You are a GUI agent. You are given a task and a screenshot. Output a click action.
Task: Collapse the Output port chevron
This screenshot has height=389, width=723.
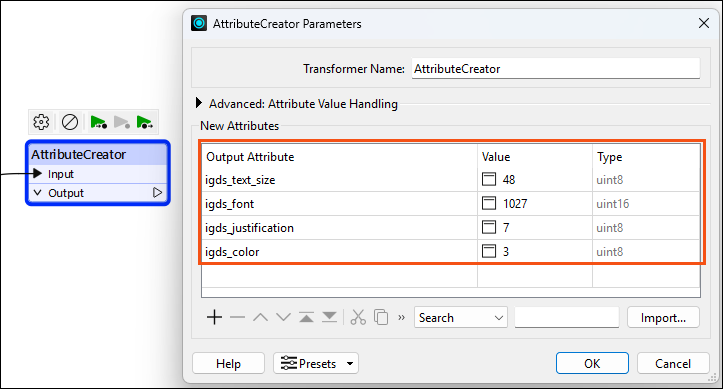coord(38,193)
